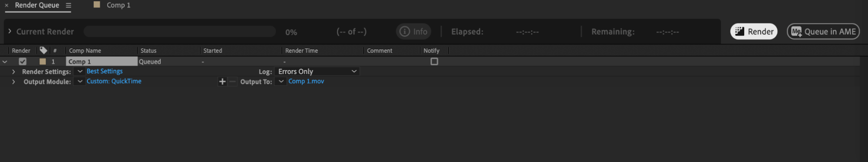Switch to the Comp 1 tab
Screen dimensions: 868x162
pyautogui.click(x=118, y=5)
